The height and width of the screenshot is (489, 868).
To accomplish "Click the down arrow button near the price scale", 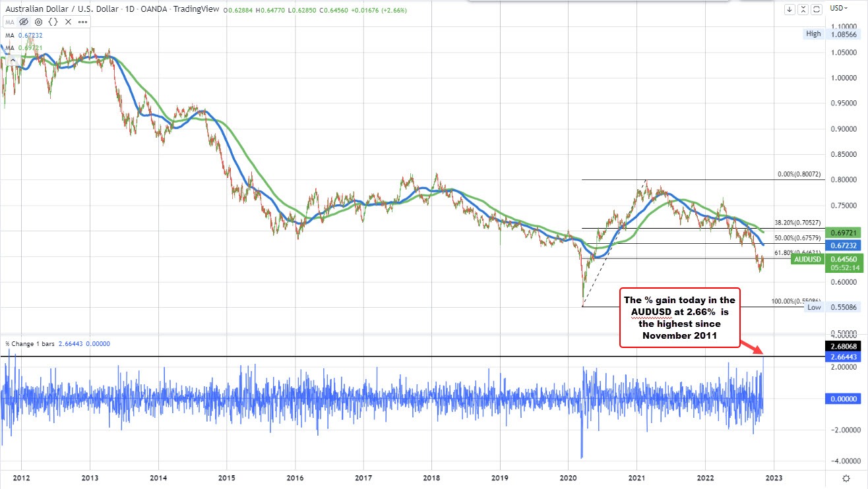I will [790, 9].
